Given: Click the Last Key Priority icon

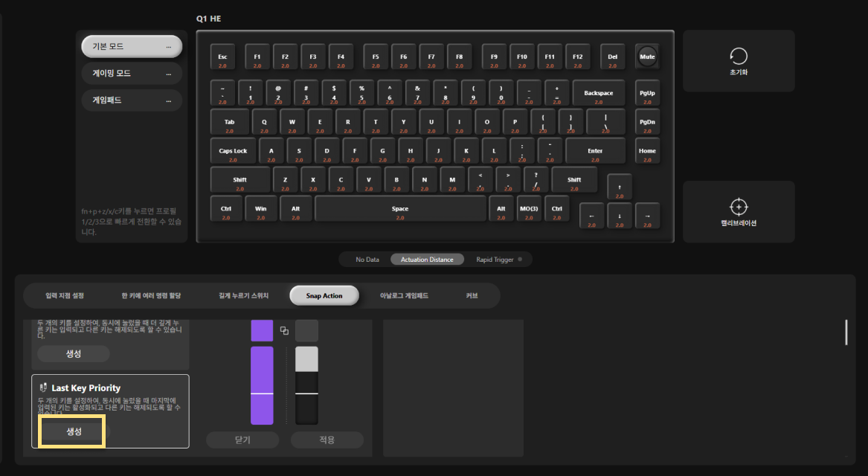Looking at the screenshot, I should tap(43, 387).
